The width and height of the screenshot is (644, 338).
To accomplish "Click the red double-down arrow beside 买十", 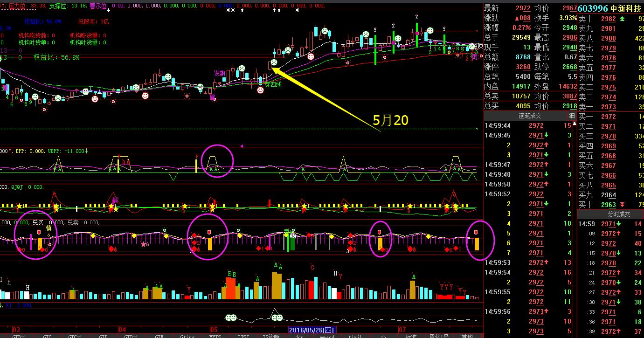I will click(622, 205).
